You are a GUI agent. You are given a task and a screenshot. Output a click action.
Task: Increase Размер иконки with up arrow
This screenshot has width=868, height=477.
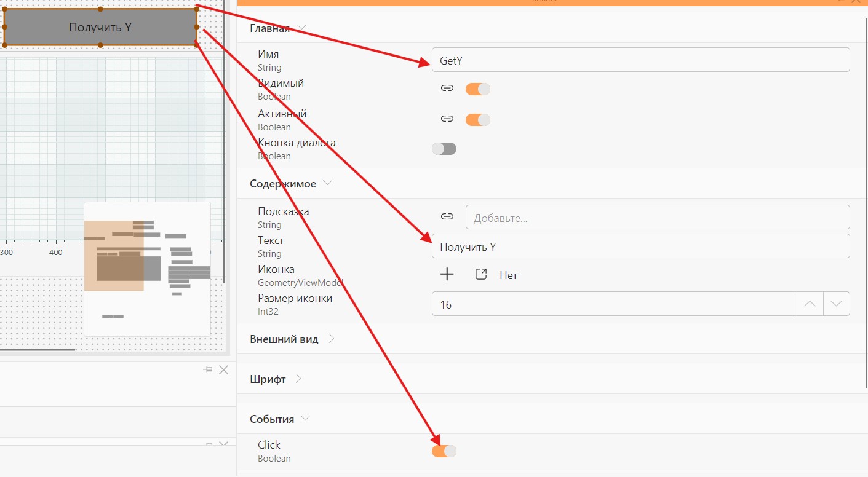coord(810,304)
